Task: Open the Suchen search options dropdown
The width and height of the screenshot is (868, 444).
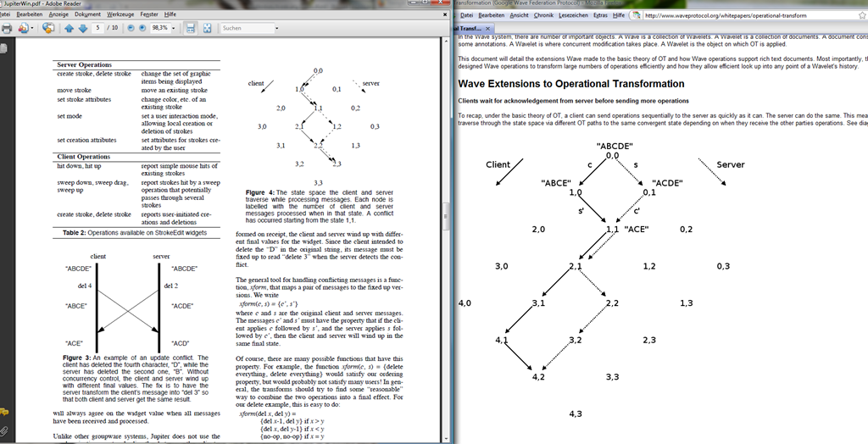Action: (x=277, y=28)
